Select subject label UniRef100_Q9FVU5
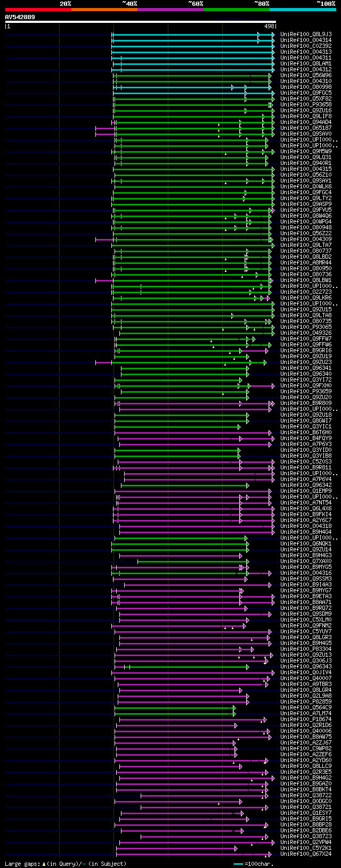341x868 pixels. 306,210
